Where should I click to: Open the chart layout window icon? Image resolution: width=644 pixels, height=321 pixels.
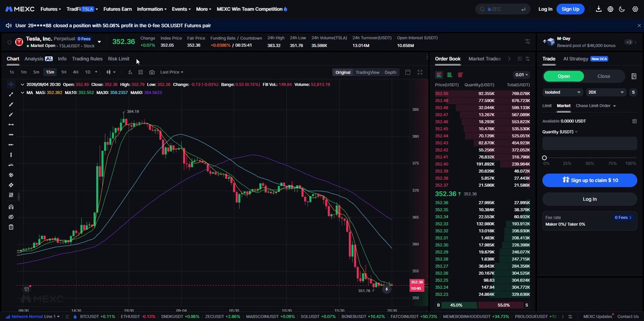(x=408, y=72)
